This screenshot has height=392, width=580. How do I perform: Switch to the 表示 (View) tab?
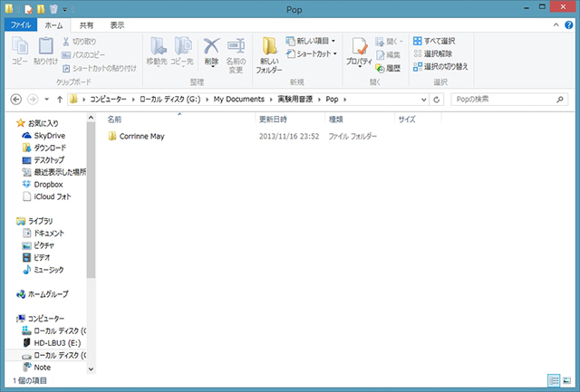[117, 25]
